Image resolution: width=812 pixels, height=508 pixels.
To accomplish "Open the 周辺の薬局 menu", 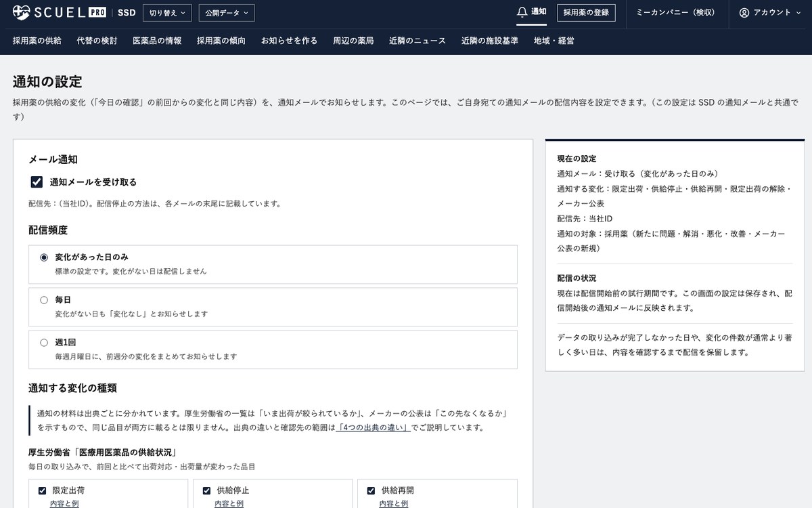I will click(353, 41).
